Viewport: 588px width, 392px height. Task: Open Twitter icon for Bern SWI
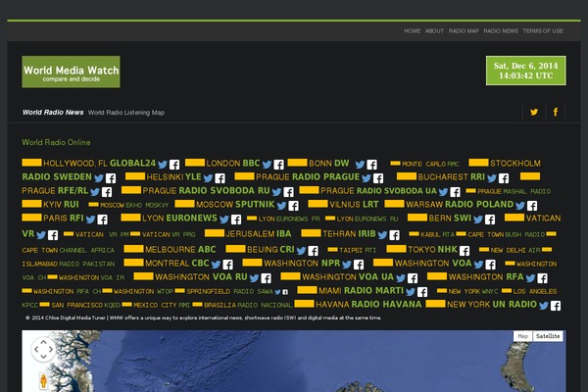(478, 220)
